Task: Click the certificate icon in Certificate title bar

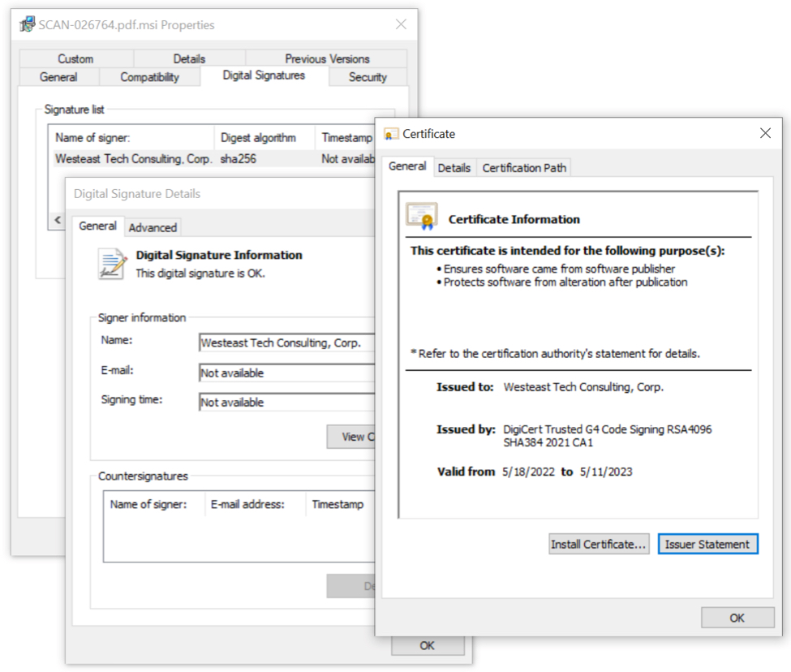Action: (x=391, y=134)
